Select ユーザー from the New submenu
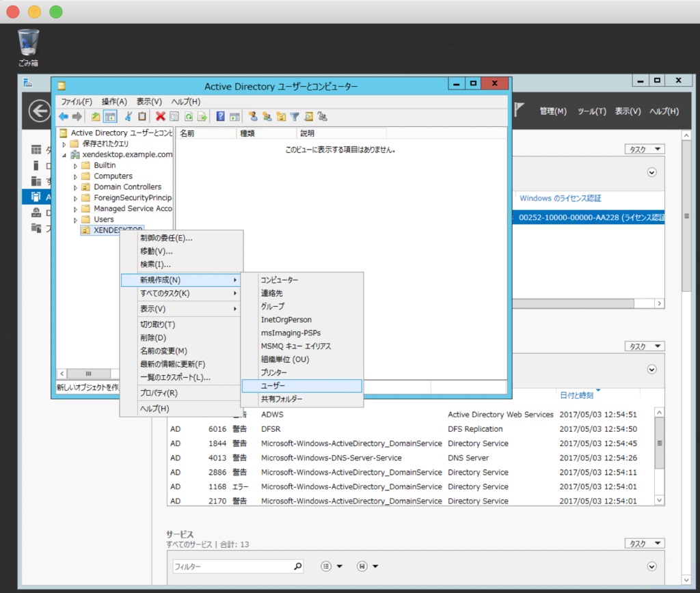700x593 pixels. click(x=301, y=386)
